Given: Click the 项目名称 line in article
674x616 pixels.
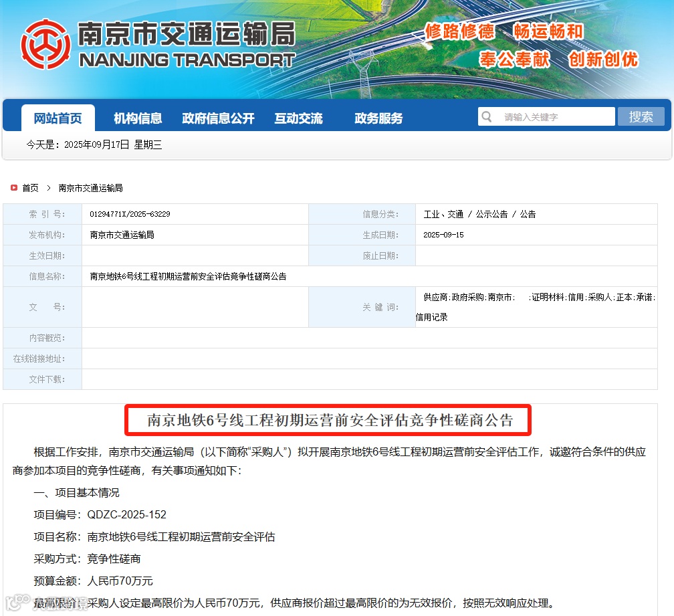Looking at the screenshot, I should point(154,537).
